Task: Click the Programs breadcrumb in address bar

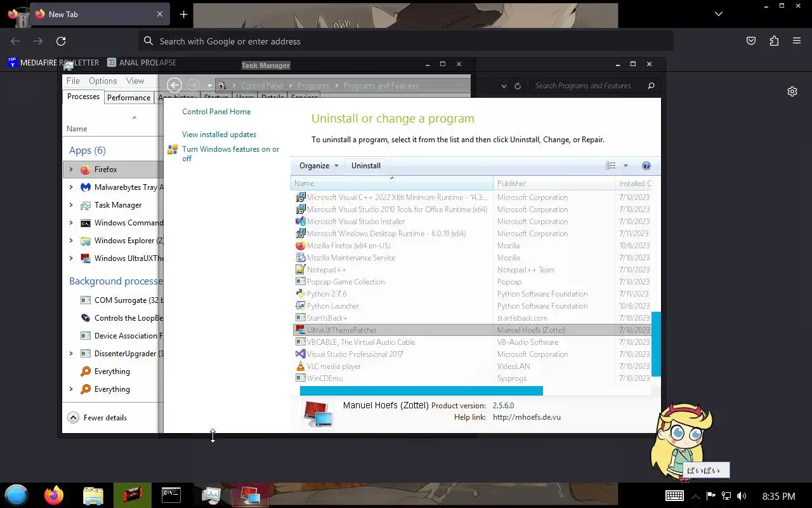Action: tap(313, 86)
